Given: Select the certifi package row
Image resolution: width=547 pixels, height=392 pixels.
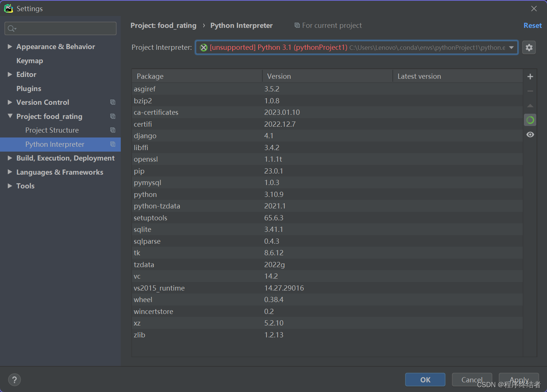Looking at the screenshot, I should pyautogui.click(x=327, y=124).
